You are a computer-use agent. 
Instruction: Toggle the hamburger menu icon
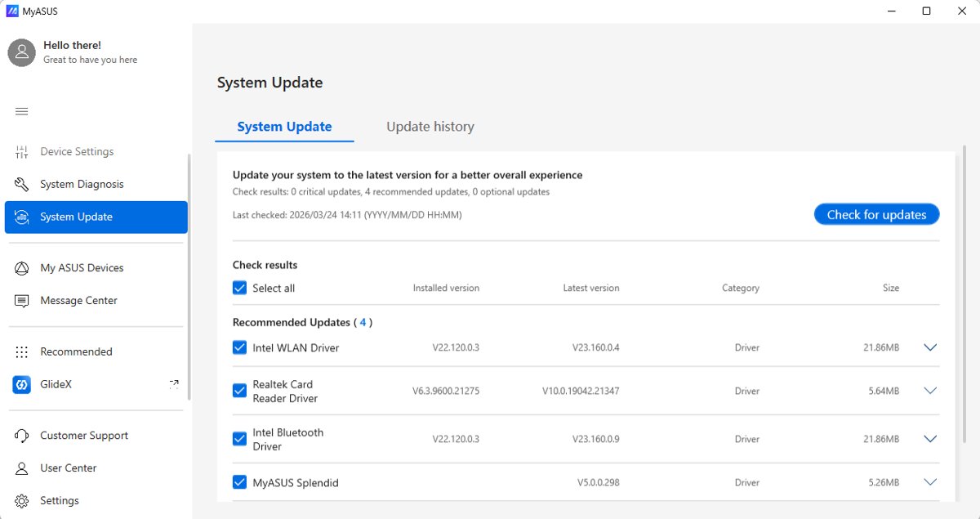click(x=22, y=111)
